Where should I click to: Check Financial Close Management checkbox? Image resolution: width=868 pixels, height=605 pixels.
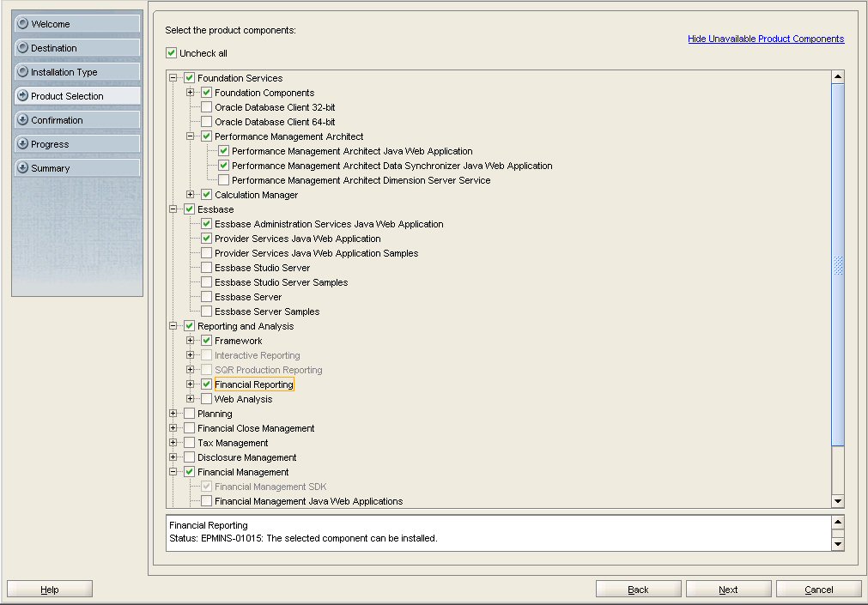coord(190,428)
